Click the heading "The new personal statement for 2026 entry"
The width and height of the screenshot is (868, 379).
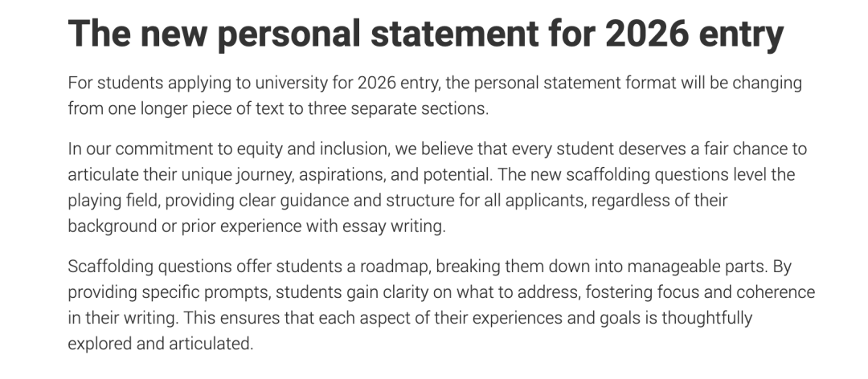point(425,34)
